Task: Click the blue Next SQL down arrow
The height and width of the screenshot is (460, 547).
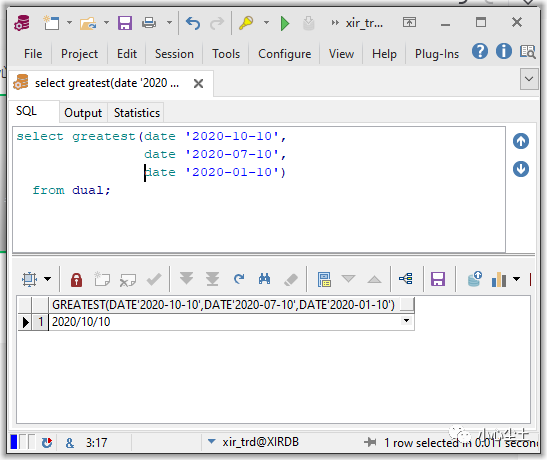Action: click(520, 169)
